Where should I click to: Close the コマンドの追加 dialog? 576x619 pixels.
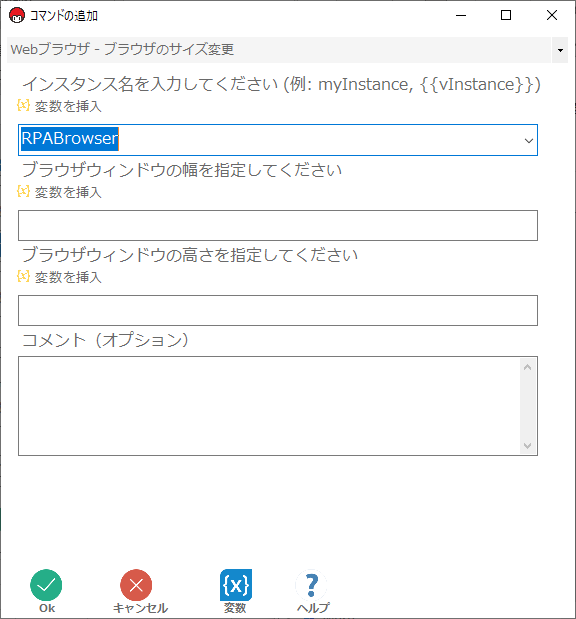(x=552, y=15)
